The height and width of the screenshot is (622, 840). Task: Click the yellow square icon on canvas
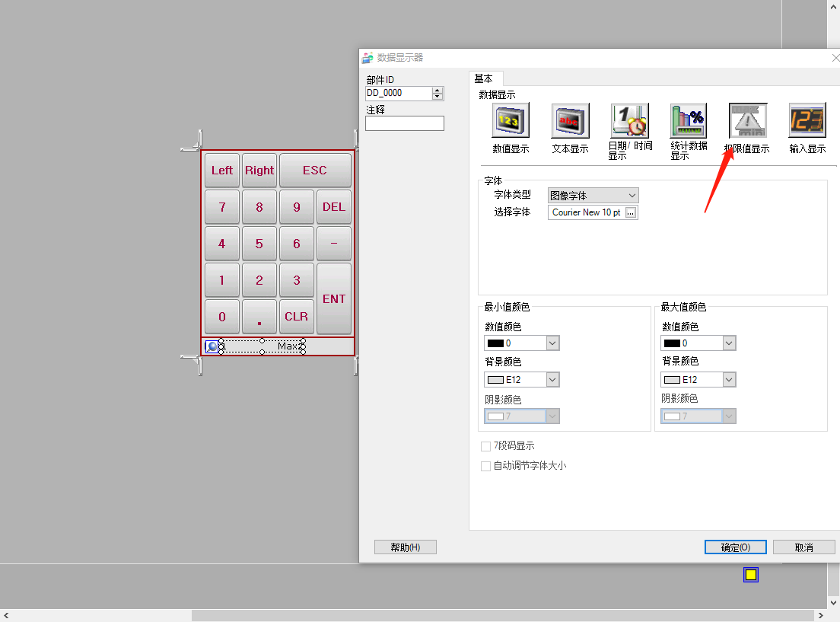(751, 575)
